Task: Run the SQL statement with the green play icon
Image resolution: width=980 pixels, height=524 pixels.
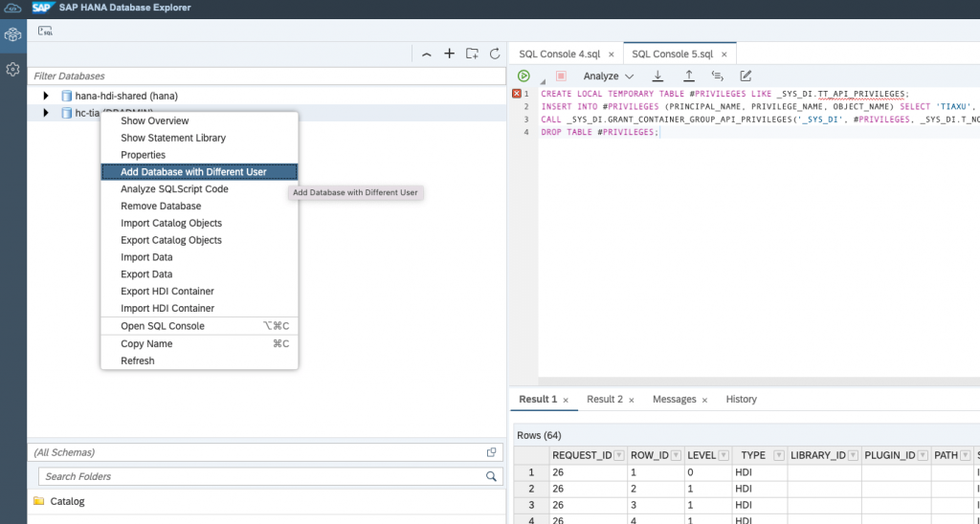Action: (523, 76)
